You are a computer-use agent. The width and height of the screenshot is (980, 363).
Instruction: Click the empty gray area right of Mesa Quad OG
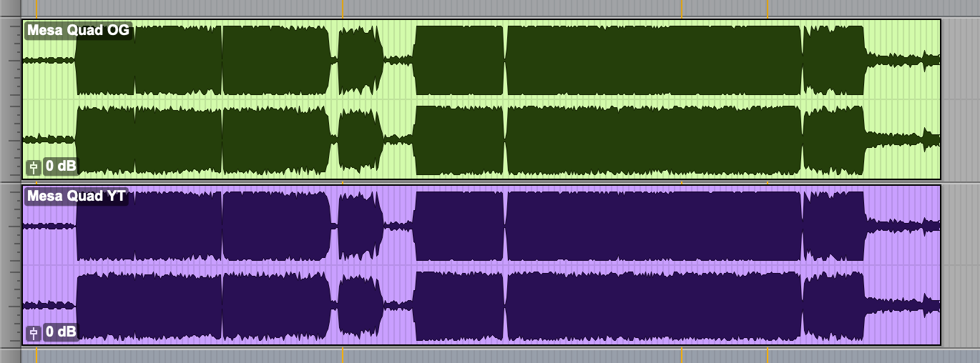coord(960,99)
